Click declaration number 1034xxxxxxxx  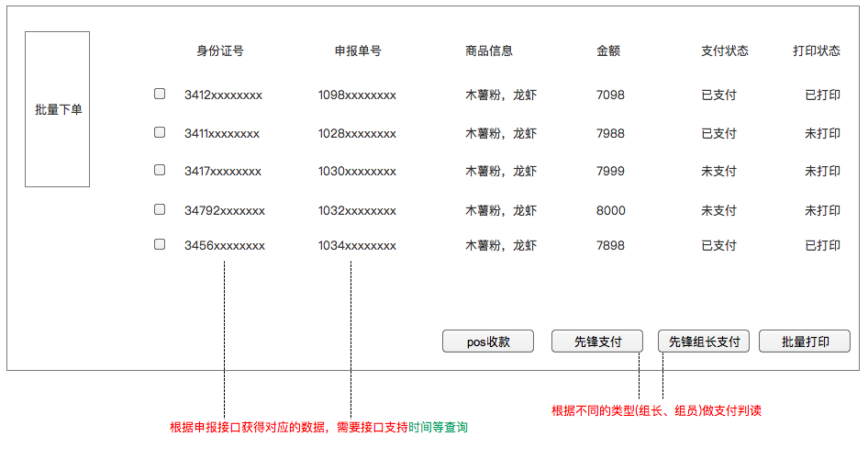[x=357, y=245]
